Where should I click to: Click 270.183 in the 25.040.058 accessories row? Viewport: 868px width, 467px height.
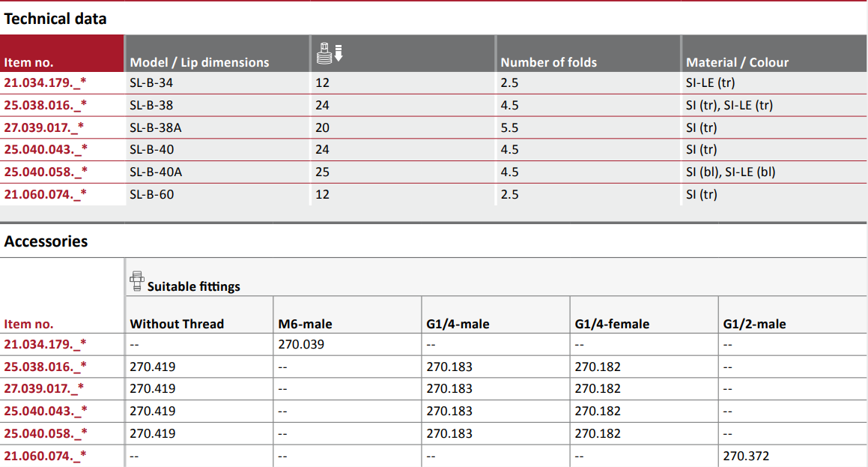449,434
